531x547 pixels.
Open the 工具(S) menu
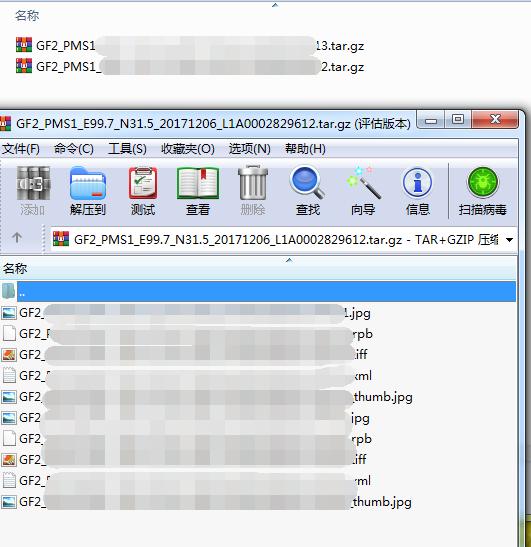point(127,149)
